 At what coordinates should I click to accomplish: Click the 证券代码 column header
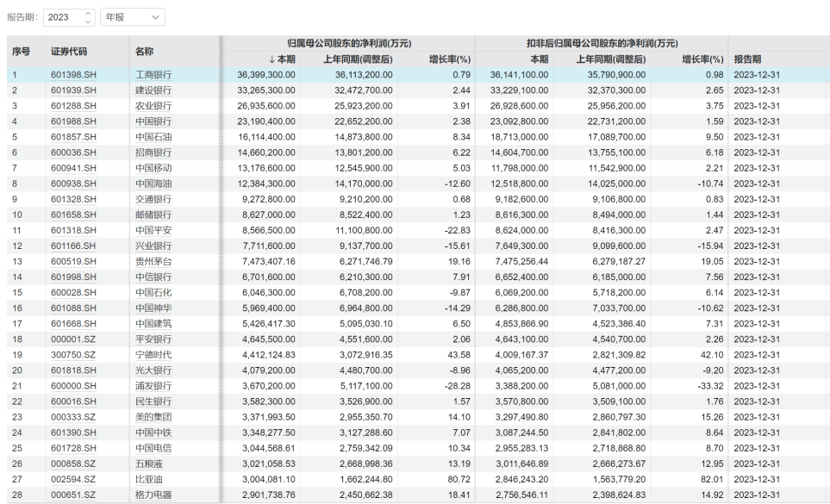(x=69, y=52)
